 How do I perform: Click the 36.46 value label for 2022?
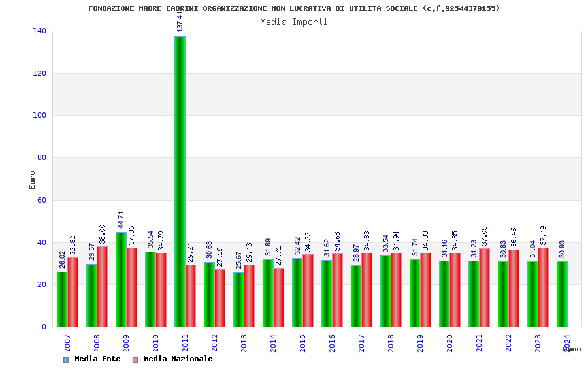coord(514,237)
